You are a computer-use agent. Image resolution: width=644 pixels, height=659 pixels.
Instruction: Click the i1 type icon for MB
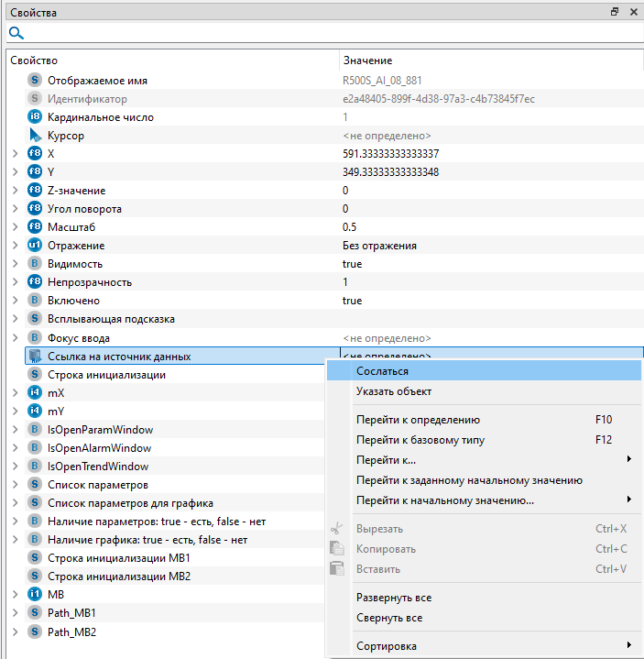coord(36,595)
